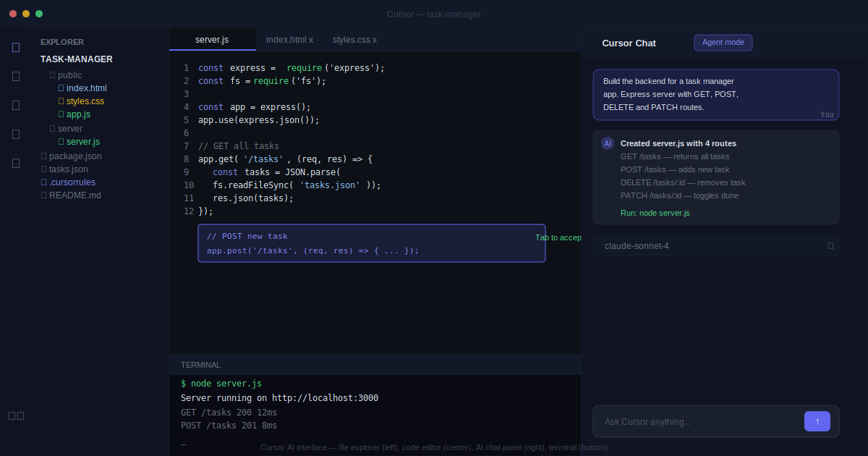This screenshot has height=456, width=868.
Task: Close the styles.css tab with its x
Action: (374, 40)
